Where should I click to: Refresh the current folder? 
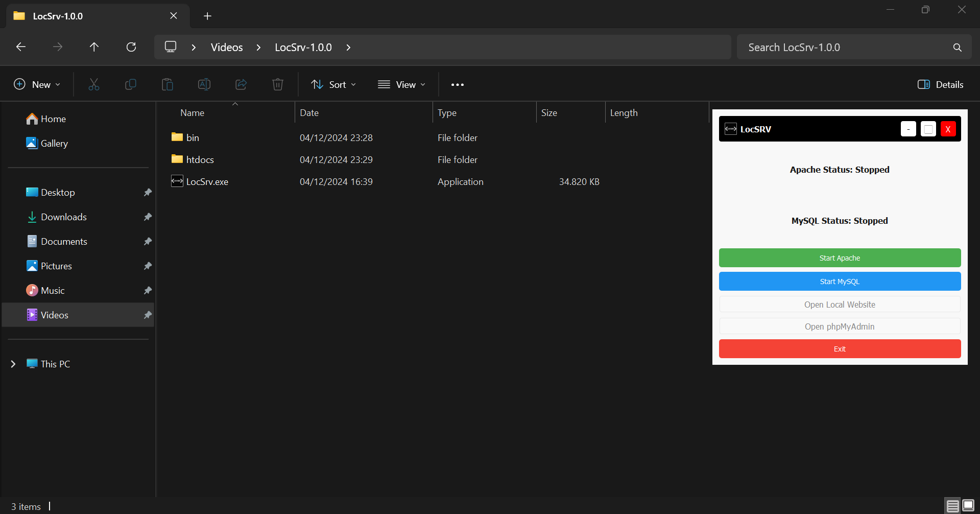131,47
